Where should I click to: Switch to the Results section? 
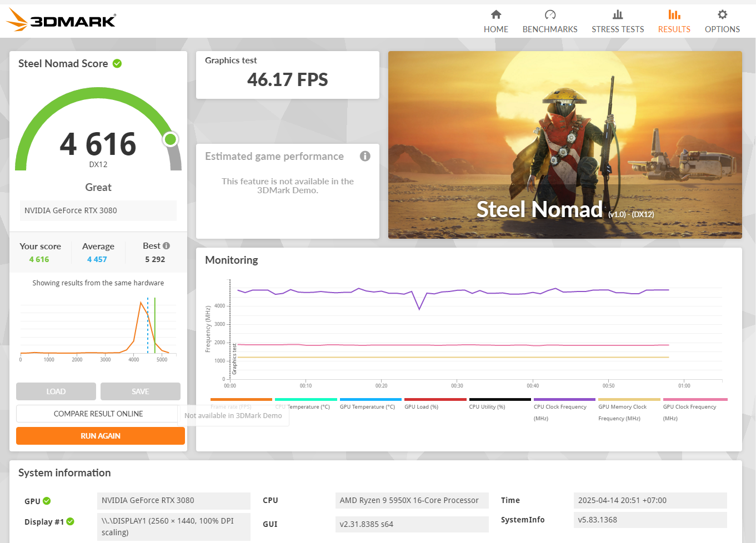click(674, 22)
